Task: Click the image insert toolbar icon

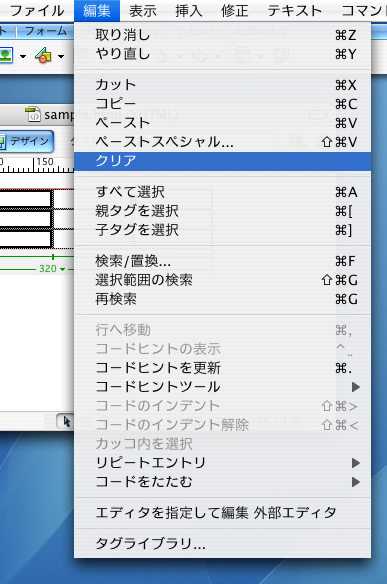Action: point(6,55)
